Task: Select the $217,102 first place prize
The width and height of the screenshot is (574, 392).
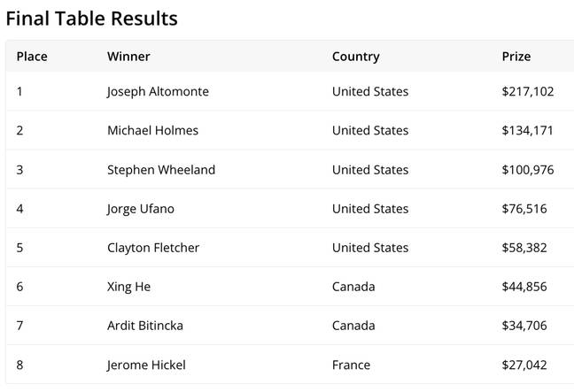Action: point(528,92)
